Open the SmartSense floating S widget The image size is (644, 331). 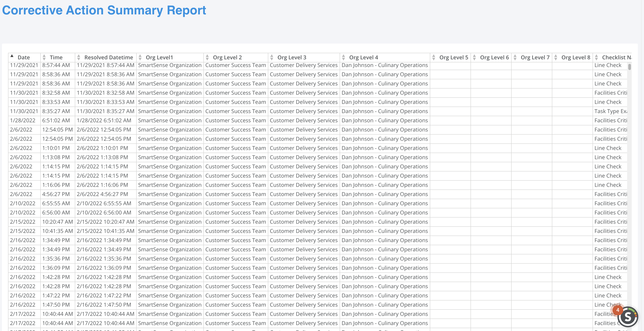point(628,317)
